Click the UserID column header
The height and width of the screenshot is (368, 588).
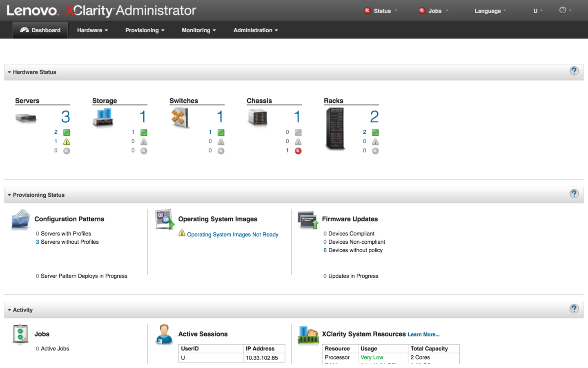tap(211, 349)
